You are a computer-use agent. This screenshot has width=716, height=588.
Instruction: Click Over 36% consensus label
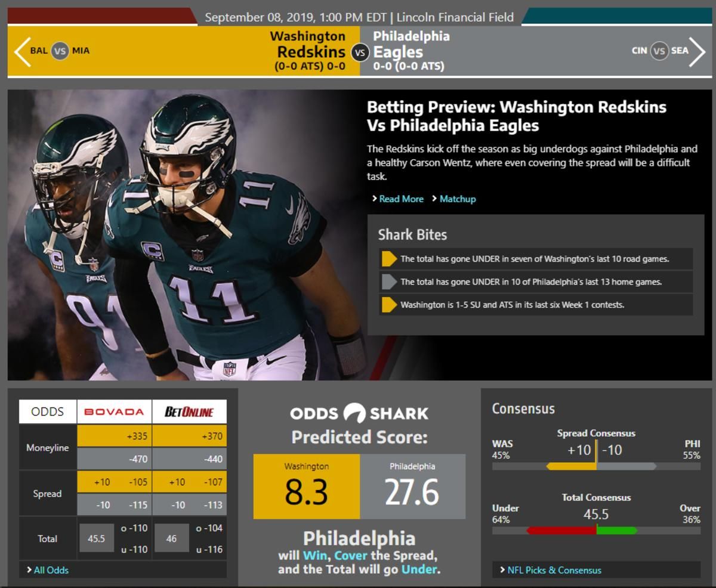[690, 513]
